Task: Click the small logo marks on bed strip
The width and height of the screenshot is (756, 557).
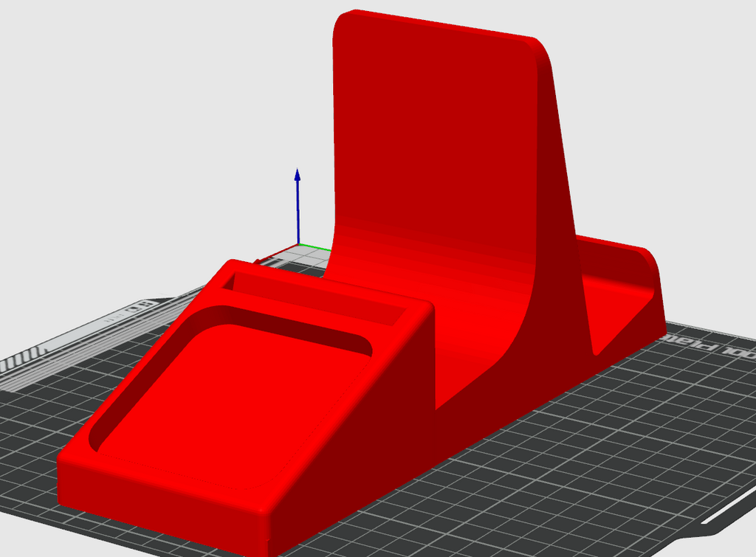Action: click(140, 306)
